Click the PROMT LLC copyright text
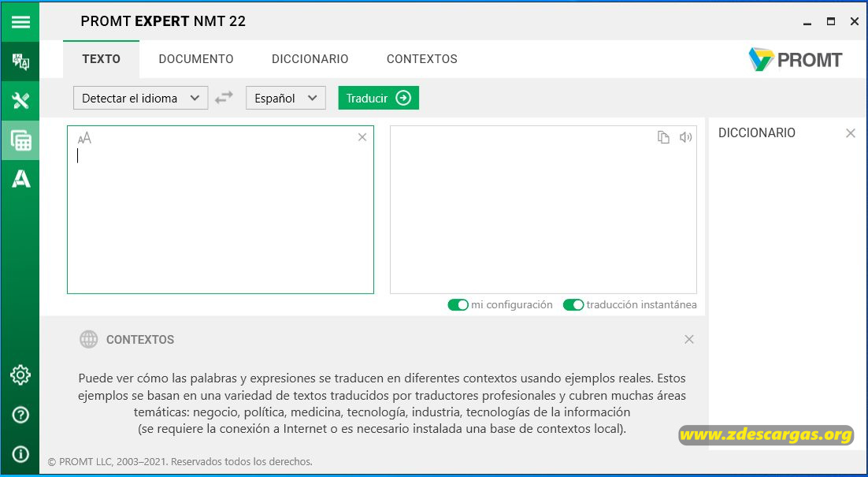 [x=180, y=461]
